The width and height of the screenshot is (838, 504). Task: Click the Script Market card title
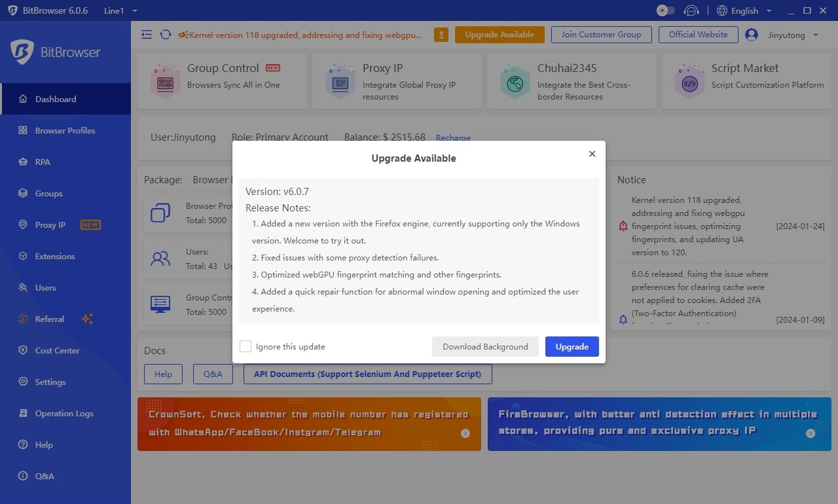point(745,68)
